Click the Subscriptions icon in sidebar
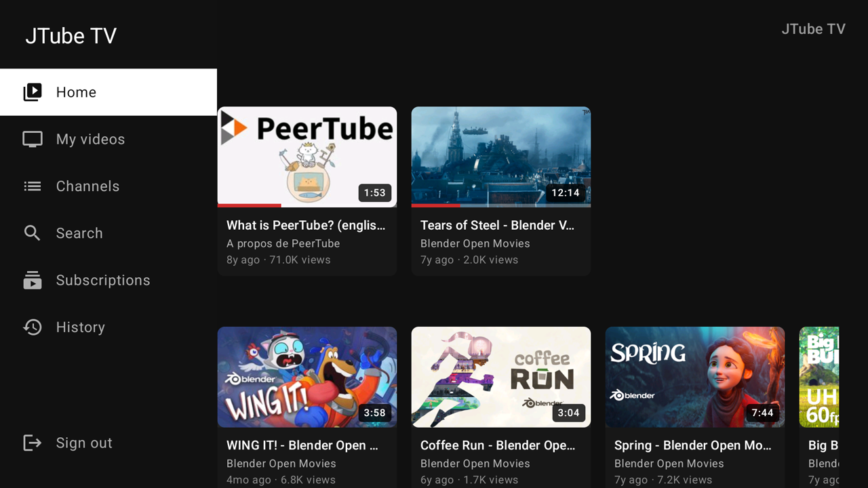Image resolution: width=868 pixels, height=488 pixels. [x=33, y=280]
